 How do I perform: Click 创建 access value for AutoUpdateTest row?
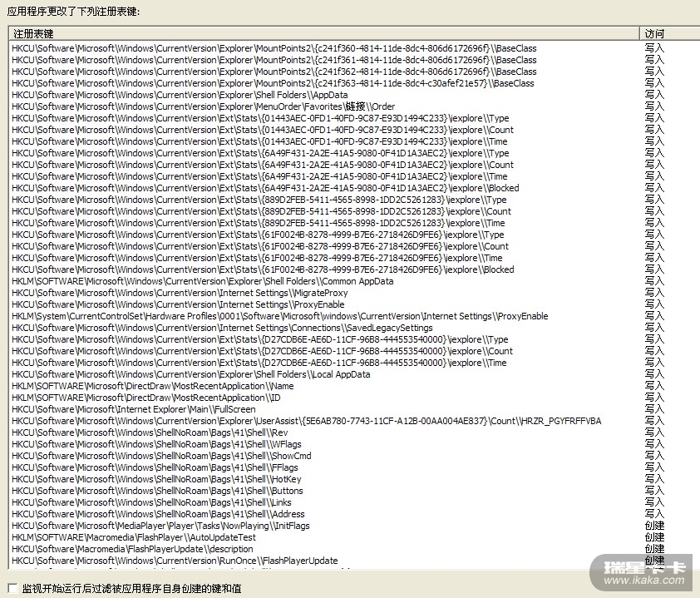[654, 537]
